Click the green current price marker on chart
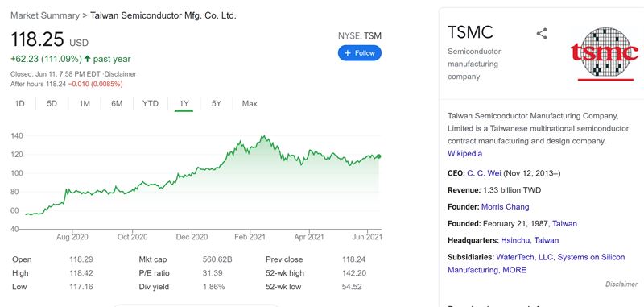 (378, 156)
